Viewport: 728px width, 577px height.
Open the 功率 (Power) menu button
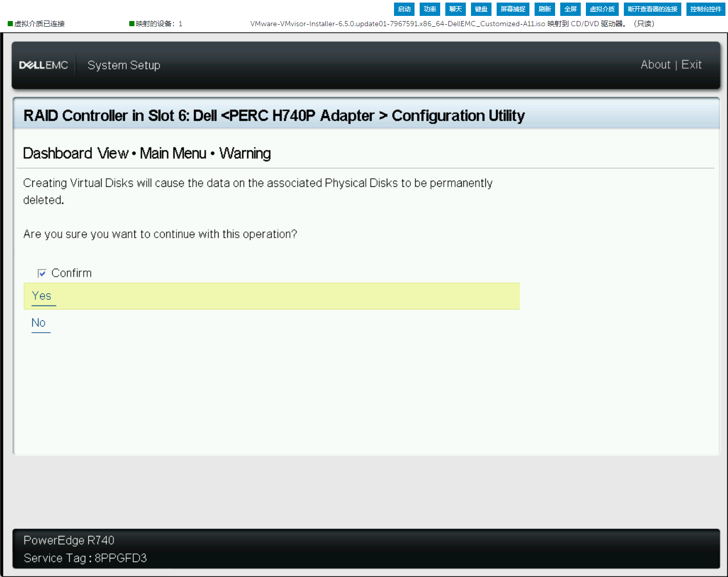point(430,9)
